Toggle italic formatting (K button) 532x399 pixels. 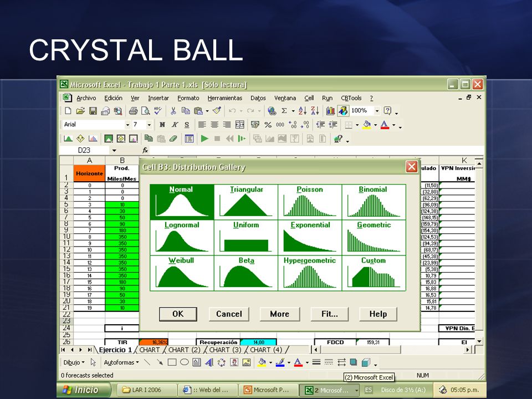tap(175, 125)
